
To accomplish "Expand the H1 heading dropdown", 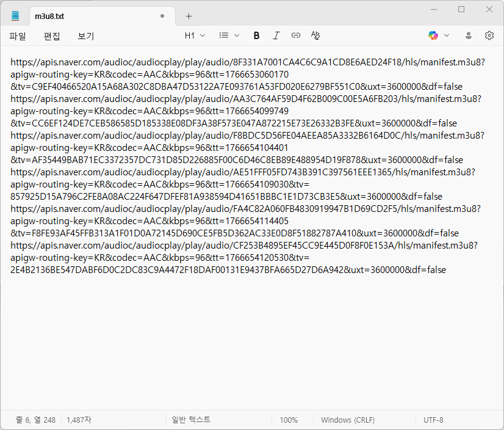I will pyautogui.click(x=195, y=35).
